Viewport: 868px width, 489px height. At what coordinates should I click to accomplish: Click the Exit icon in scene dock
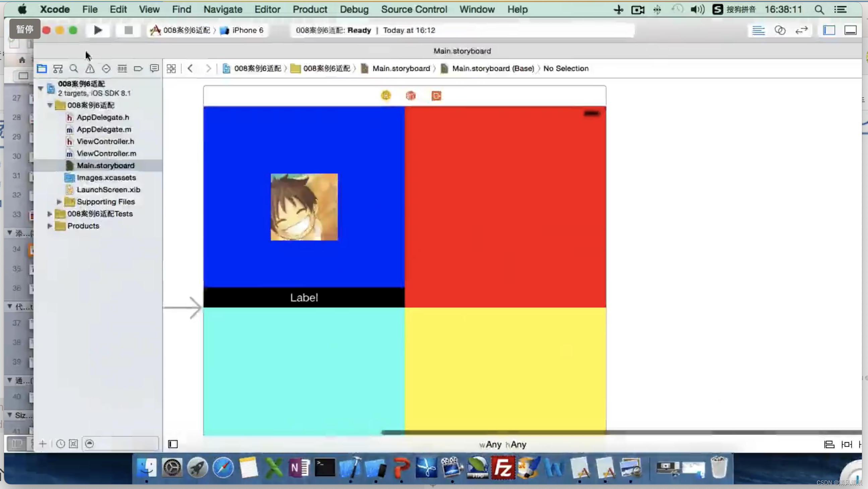click(436, 96)
